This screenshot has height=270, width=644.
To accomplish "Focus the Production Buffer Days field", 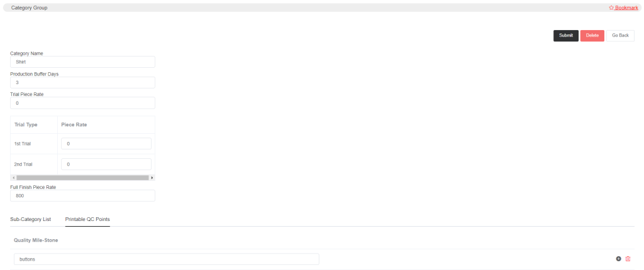I will pyautogui.click(x=82, y=82).
